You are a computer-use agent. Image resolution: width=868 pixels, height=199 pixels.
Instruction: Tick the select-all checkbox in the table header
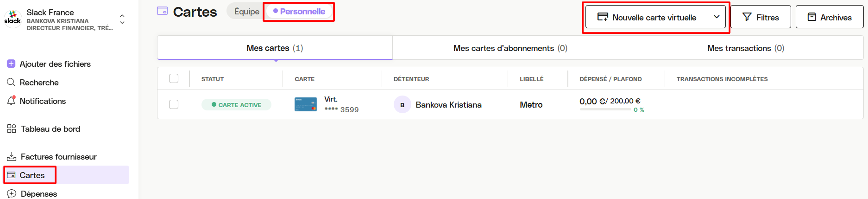[174, 78]
